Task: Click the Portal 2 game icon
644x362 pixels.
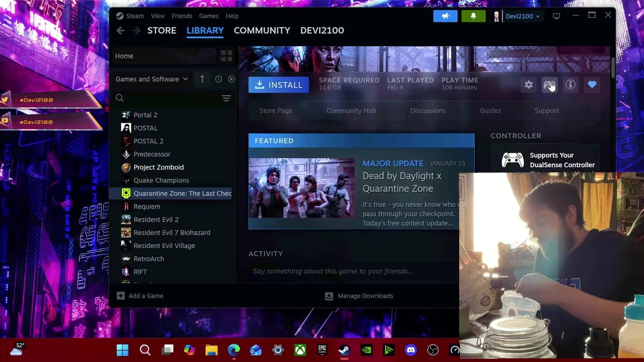Action: (126, 115)
